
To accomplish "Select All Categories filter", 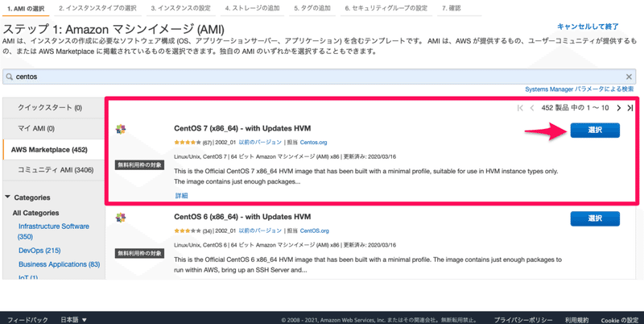I will (35, 213).
